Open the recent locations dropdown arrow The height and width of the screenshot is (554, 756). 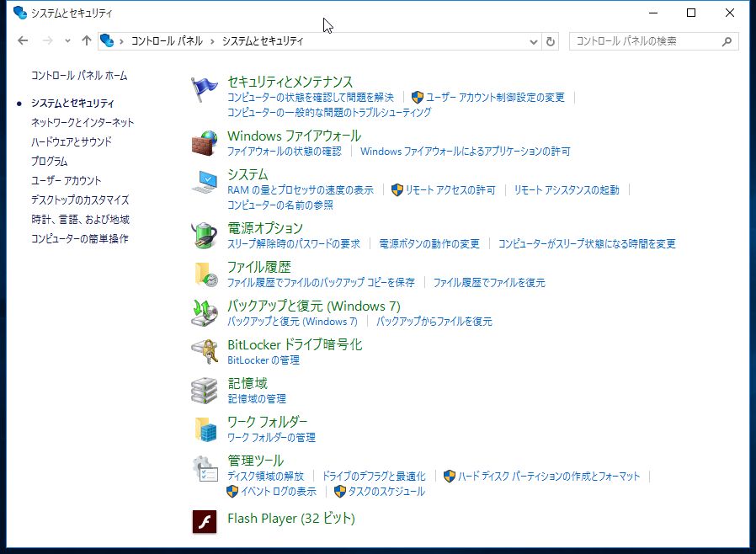67,41
